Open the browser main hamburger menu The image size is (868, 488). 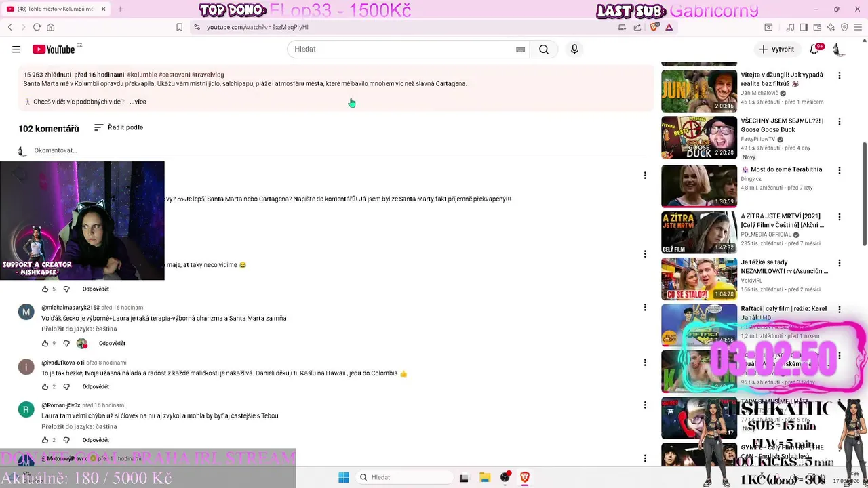pos(858,27)
